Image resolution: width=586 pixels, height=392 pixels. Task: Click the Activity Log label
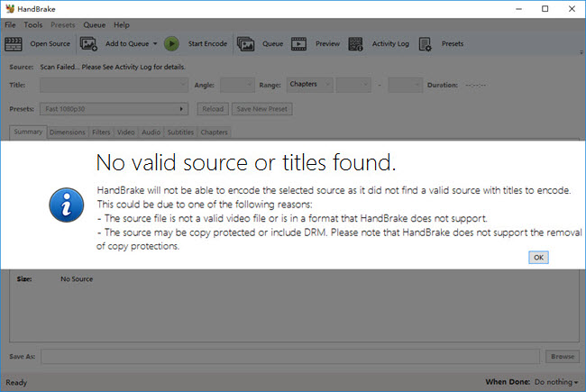(x=390, y=44)
